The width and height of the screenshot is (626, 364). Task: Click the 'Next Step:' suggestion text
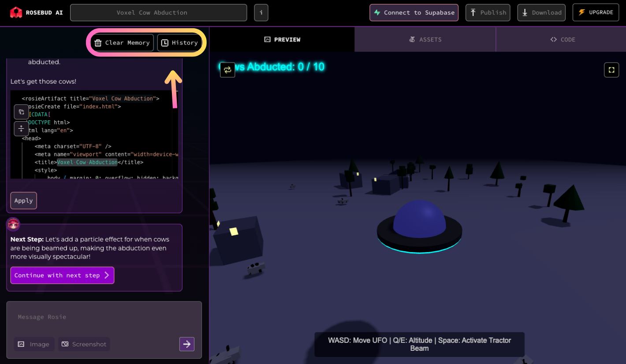tap(90, 248)
